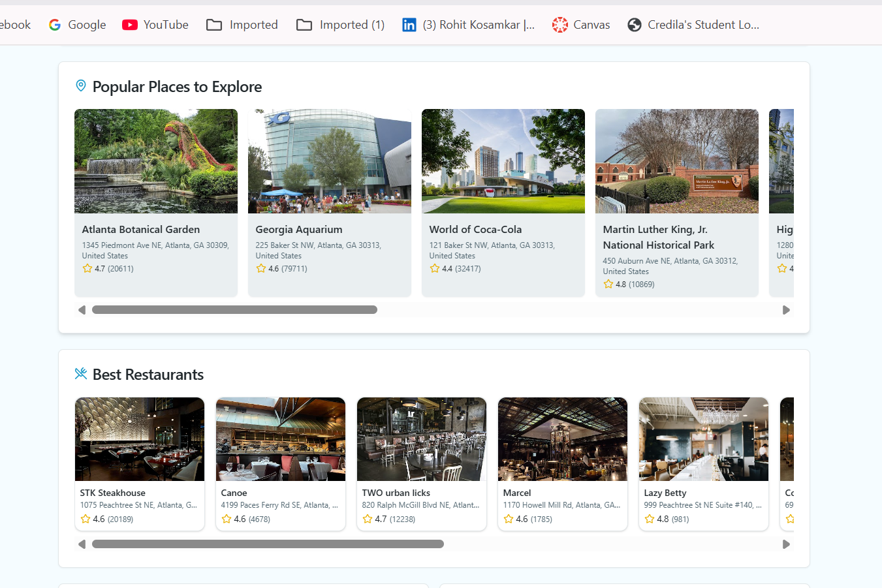Click the fork and knife Best Restaurants icon
882x588 pixels.
pos(81,373)
